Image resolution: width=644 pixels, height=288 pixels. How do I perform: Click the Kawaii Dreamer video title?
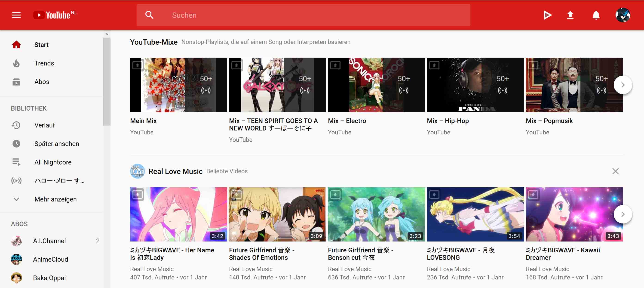tap(563, 254)
